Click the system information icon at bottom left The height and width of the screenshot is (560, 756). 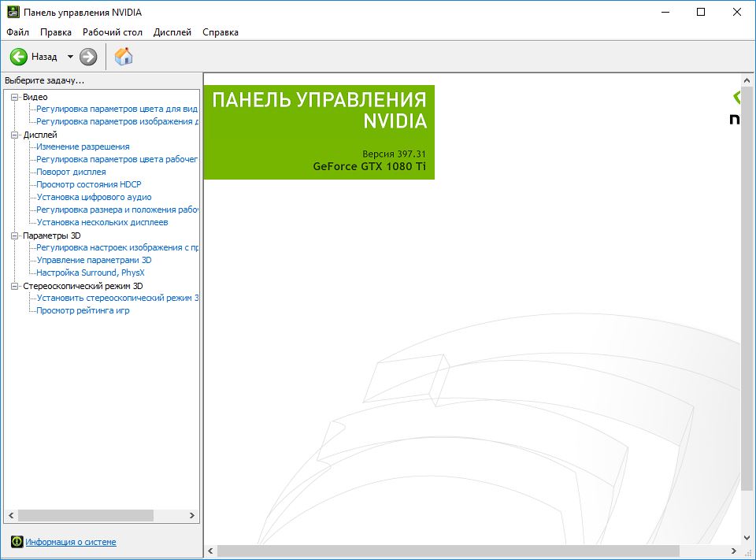coord(17,542)
